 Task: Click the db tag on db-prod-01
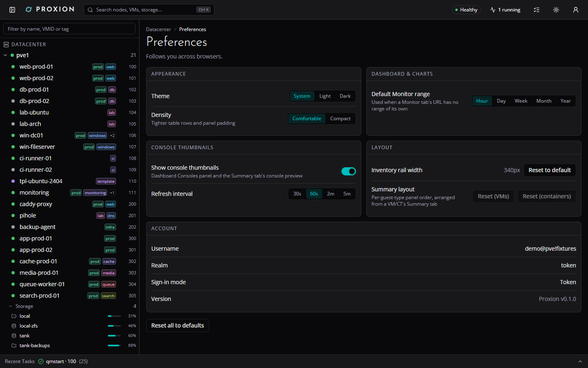point(112,90)
